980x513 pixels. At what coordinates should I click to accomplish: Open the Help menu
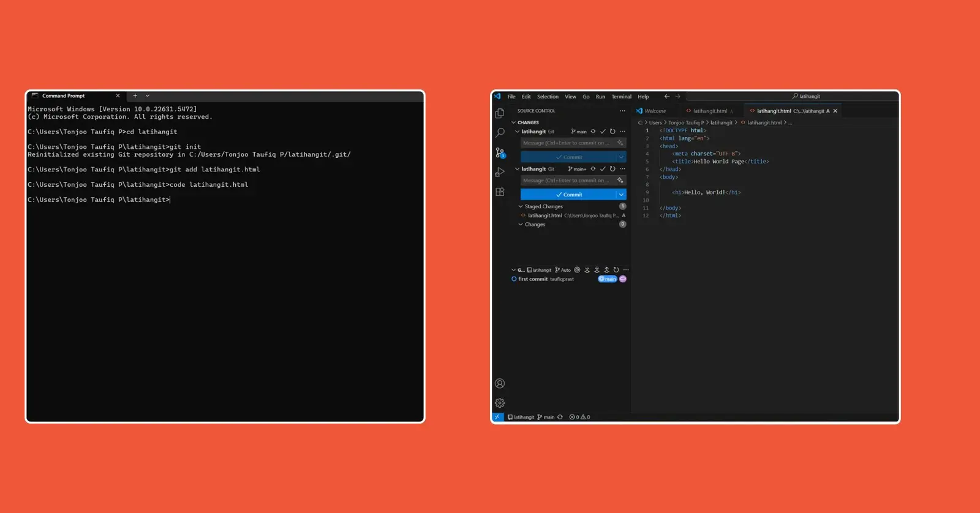click(643, 97)
